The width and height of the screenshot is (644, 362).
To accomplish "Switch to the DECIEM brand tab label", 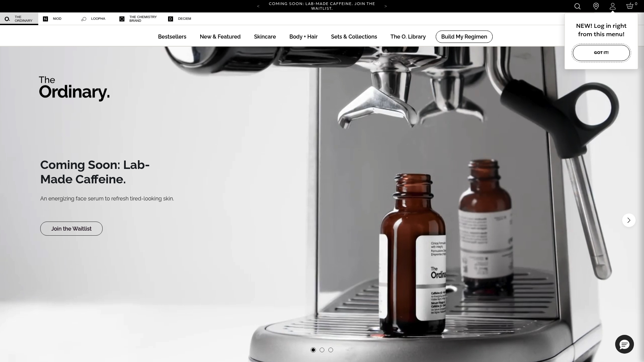I will [x=184, y=19].
